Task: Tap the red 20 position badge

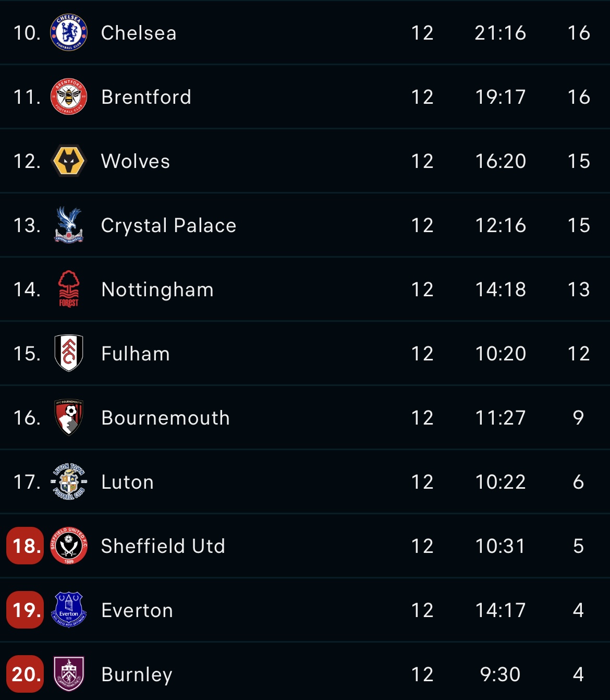Action: (25, 674)
